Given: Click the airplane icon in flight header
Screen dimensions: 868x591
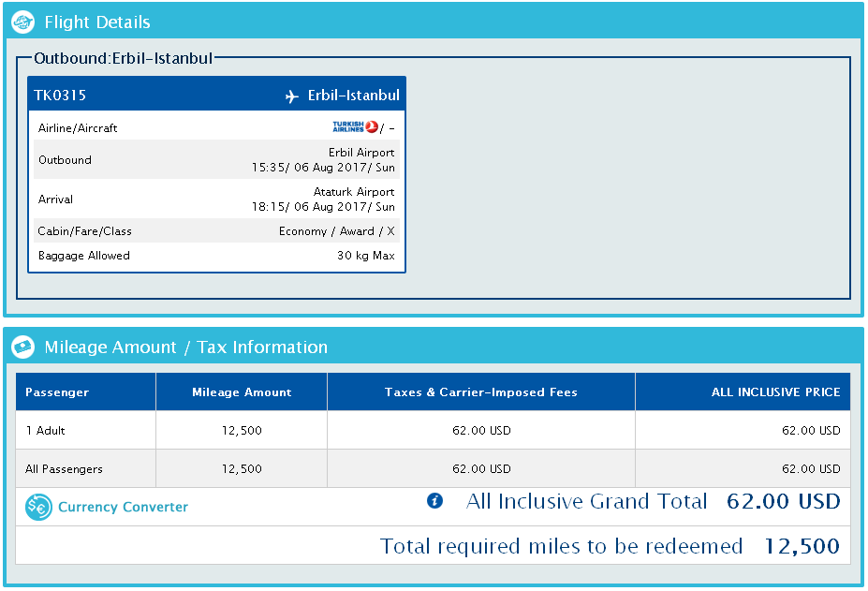Looking at the screenshot, I should point(292,96).
